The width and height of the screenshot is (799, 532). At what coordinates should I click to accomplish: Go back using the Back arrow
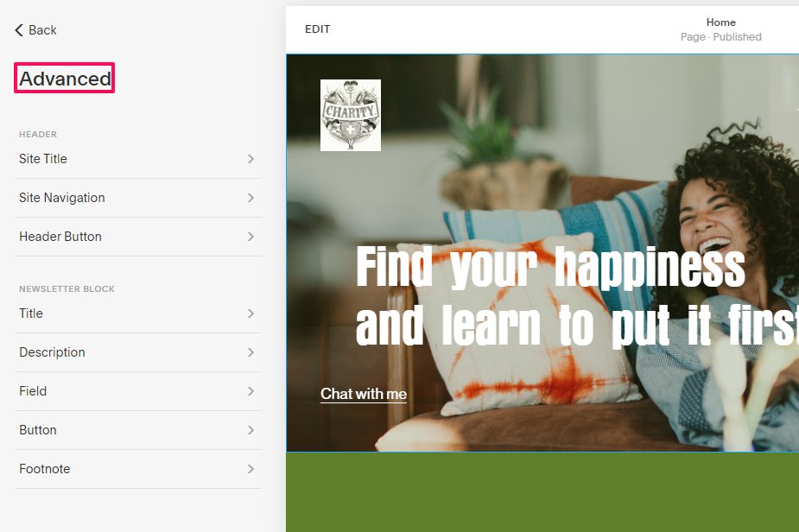tap(19, 30)
